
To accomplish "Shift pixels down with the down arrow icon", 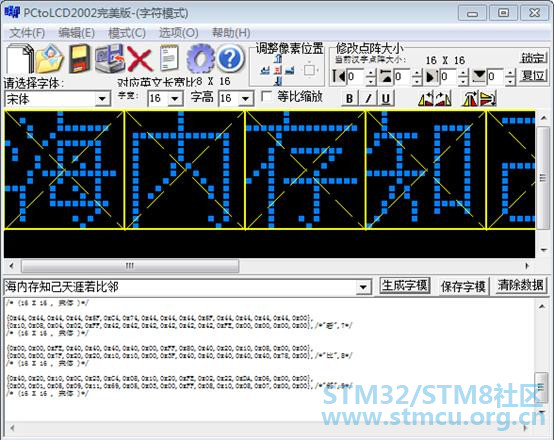I will (x=278, y=81).
